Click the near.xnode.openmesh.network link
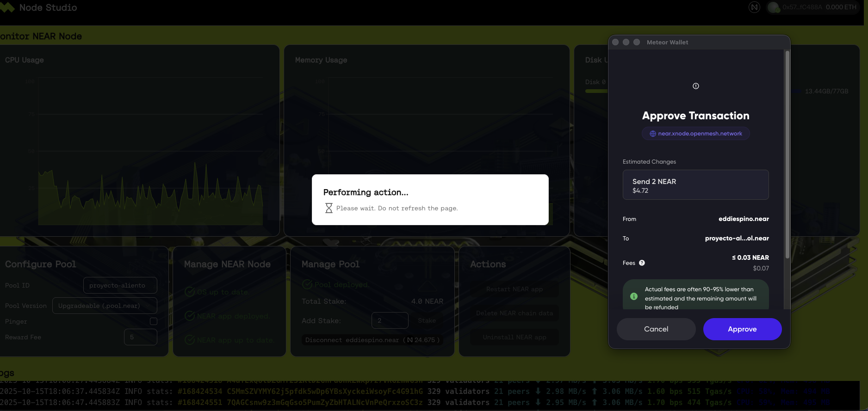Screen dimensions: 868x411 [x=700, y=134]
